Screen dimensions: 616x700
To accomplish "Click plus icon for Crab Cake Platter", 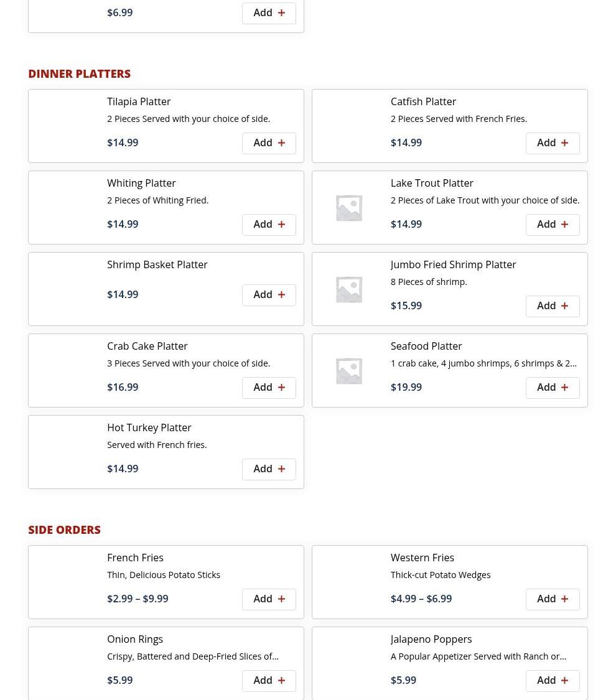I will point(281,388).
